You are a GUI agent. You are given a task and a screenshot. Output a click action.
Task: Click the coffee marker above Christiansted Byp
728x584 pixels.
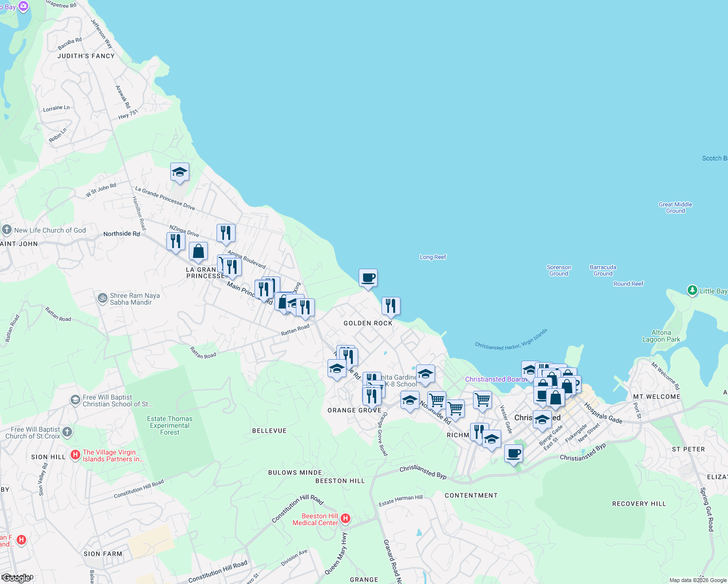tap(513, 454)
